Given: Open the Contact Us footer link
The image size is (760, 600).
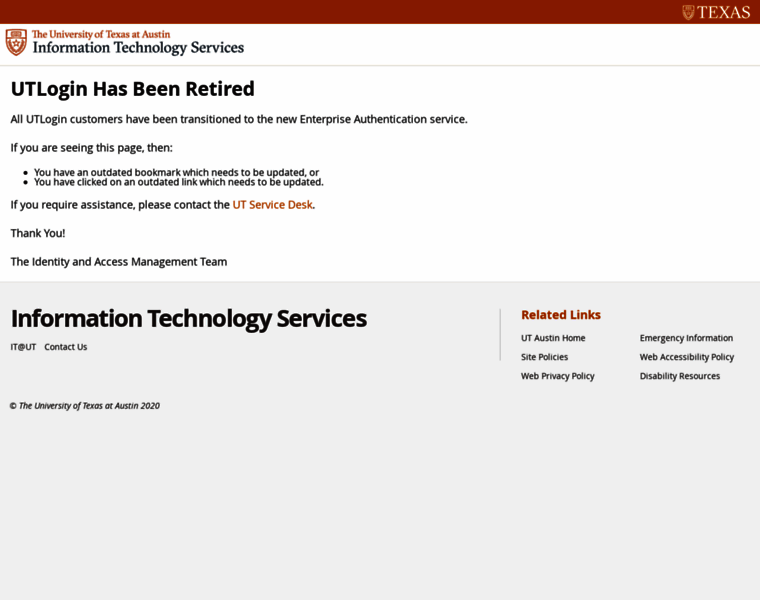Looking at the screenshot, I should 65,347.
